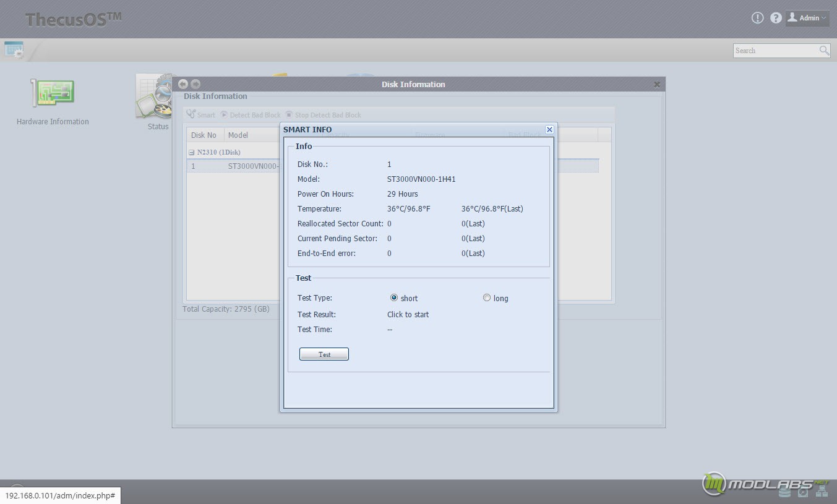The height and width of the screenshot is (504, 837).
Task: Click the End-to-End error label
Action: pos(327,254)
